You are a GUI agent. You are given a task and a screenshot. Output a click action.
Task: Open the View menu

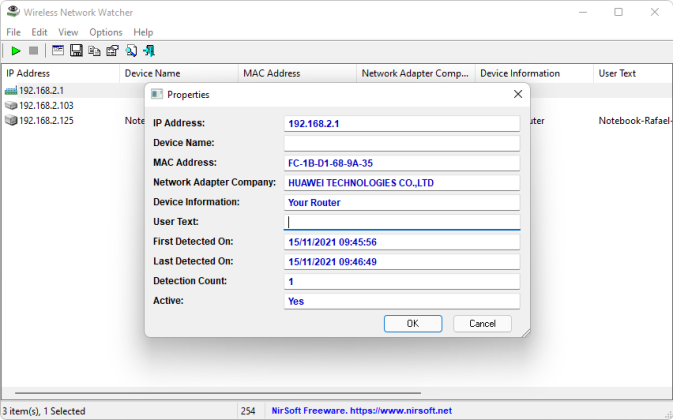click(68, 32)
